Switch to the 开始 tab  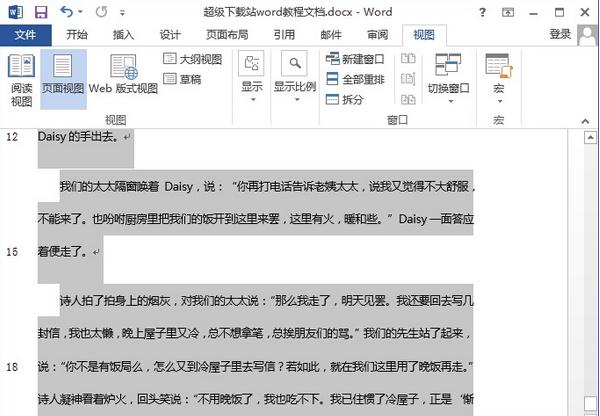click(77, 35)
